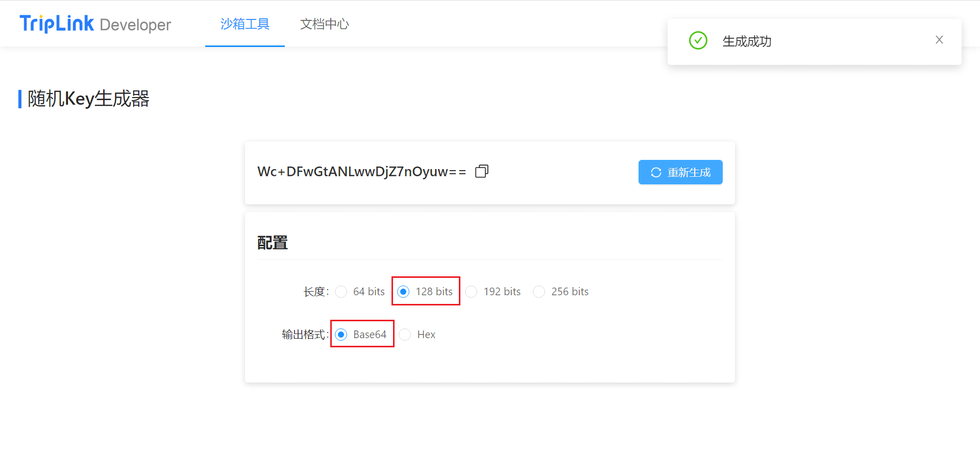The width and height of the screenshot is (980, 474).
Task: Switch output format to Hex
Action: point(405,335)
